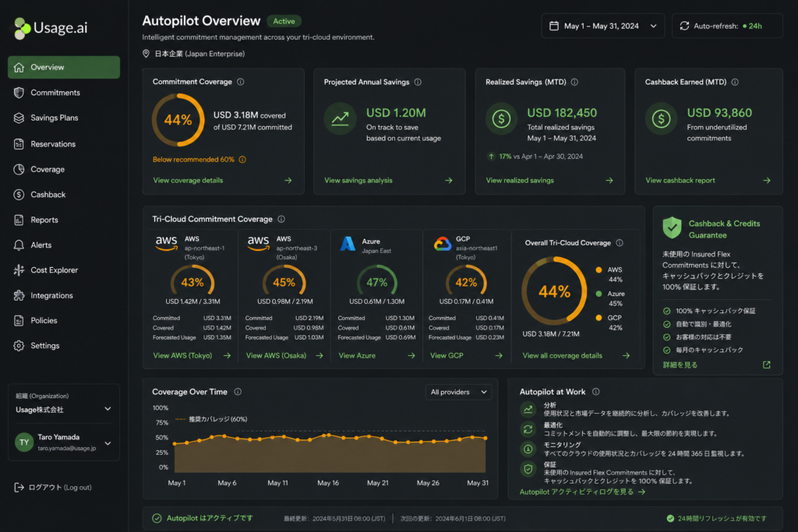Click the Alerts bell icon

[x=19, y=245]
